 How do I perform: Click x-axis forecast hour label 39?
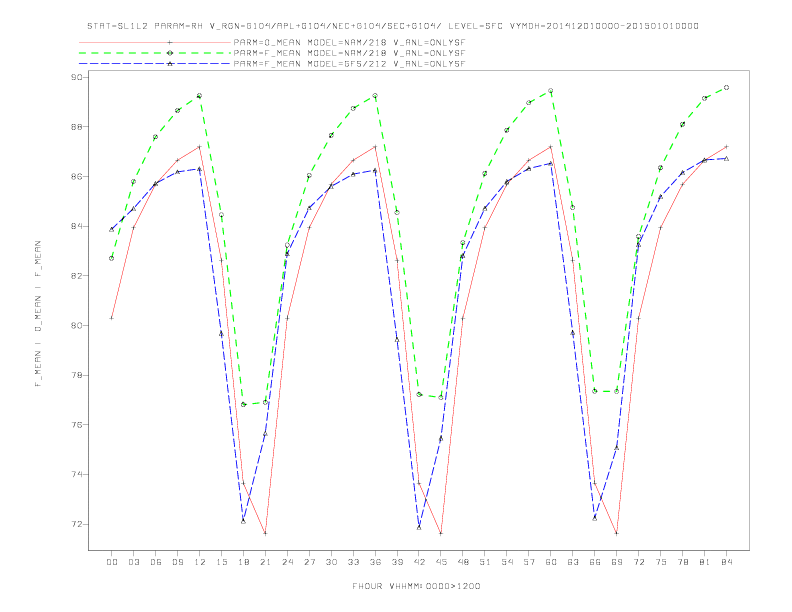[397, 562]
